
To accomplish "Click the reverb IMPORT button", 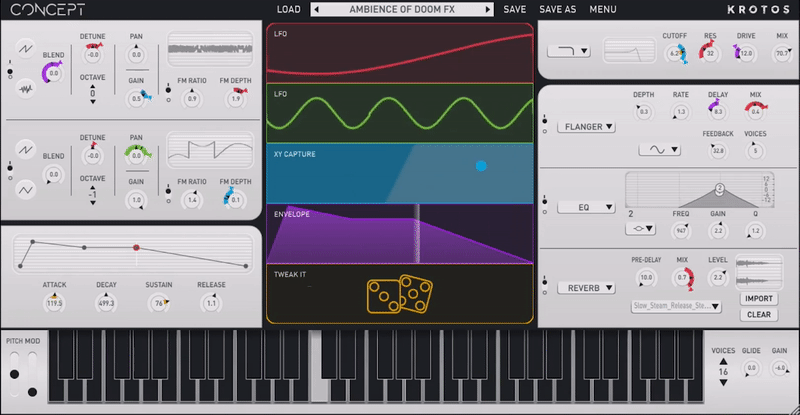I will coord(759,299).
